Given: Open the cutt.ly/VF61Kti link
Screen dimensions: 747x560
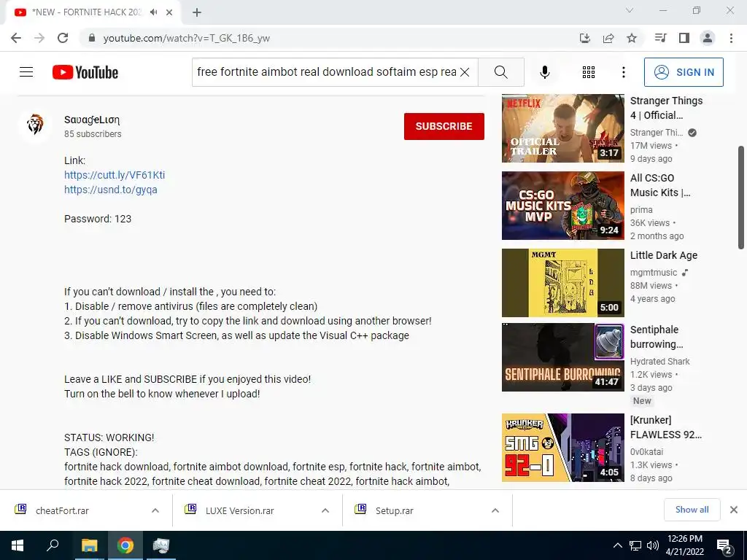Looking at the screenshot, I should coord(115,175).
